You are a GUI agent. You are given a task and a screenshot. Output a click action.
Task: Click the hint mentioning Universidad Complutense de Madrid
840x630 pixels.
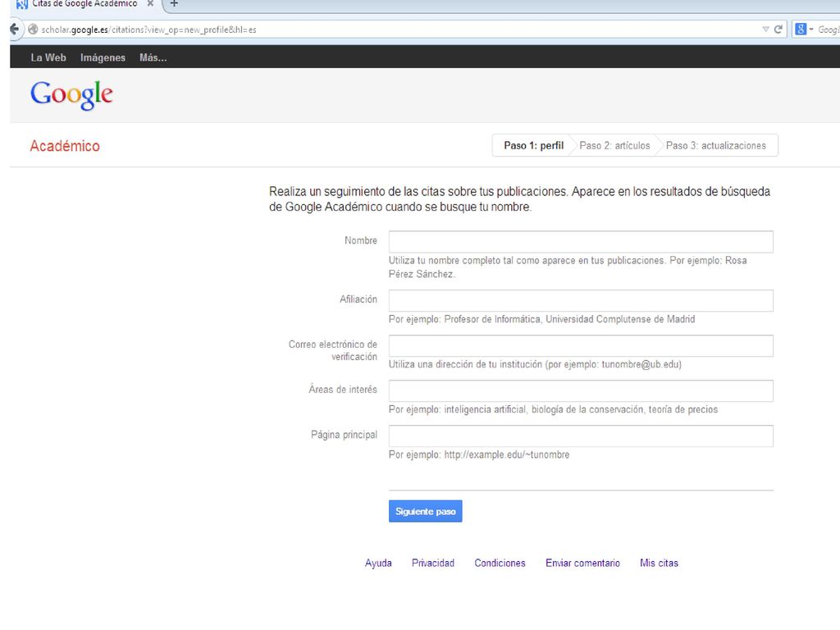click(541, 319)
